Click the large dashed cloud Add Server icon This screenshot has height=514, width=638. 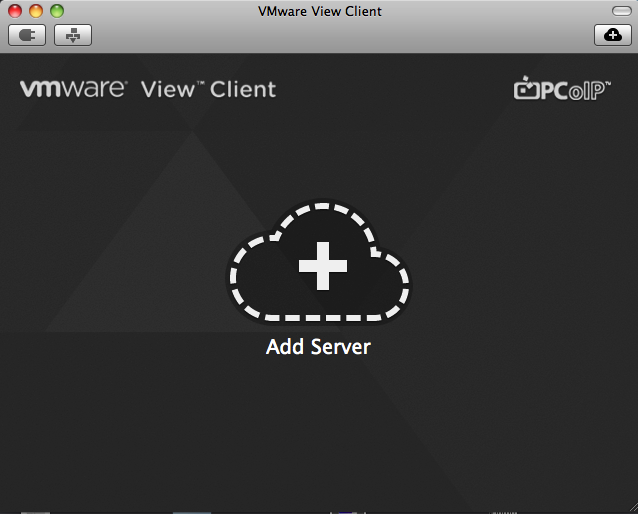pos(319,261)
